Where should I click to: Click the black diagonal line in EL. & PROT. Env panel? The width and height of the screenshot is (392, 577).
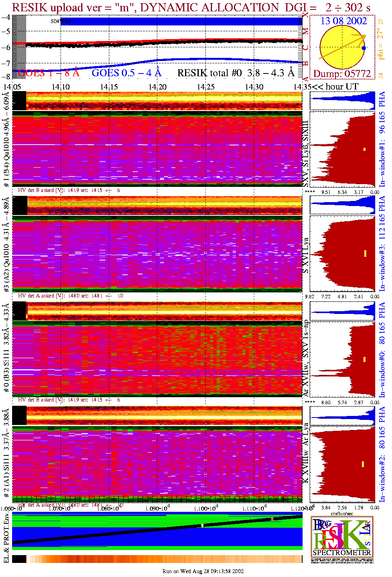pos(156,530)
